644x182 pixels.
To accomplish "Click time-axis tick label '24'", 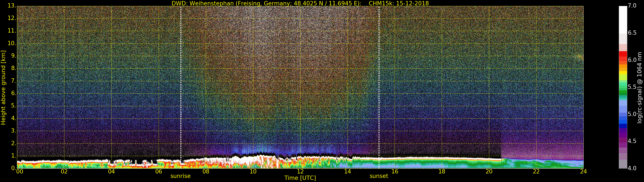I will (x=583, y=172).
